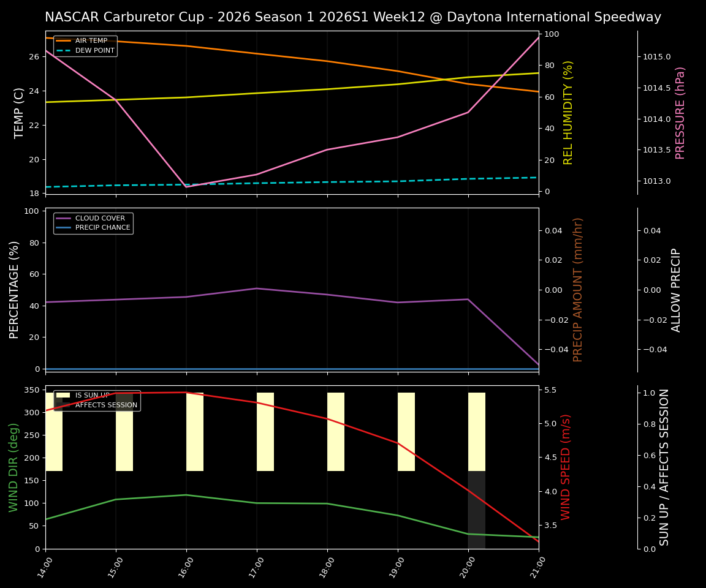Click the AFFECTS SESSION legend marker
706x588 pixels.
point(62,404)
